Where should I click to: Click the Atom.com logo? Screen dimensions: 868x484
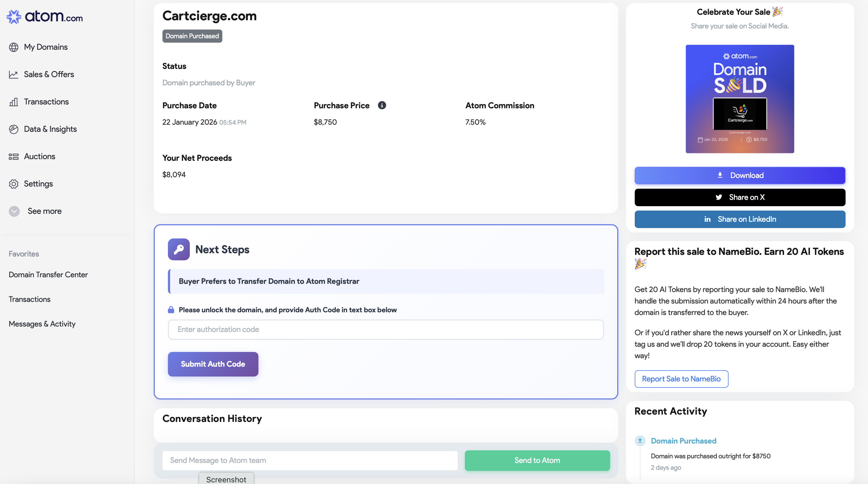click(45, 16)
